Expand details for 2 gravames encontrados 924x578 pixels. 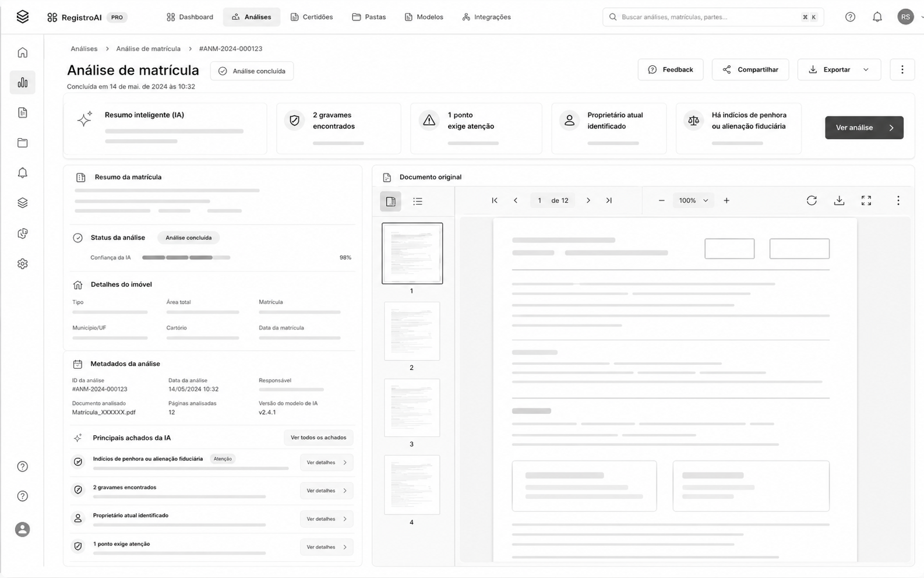[x=327, y=491]
